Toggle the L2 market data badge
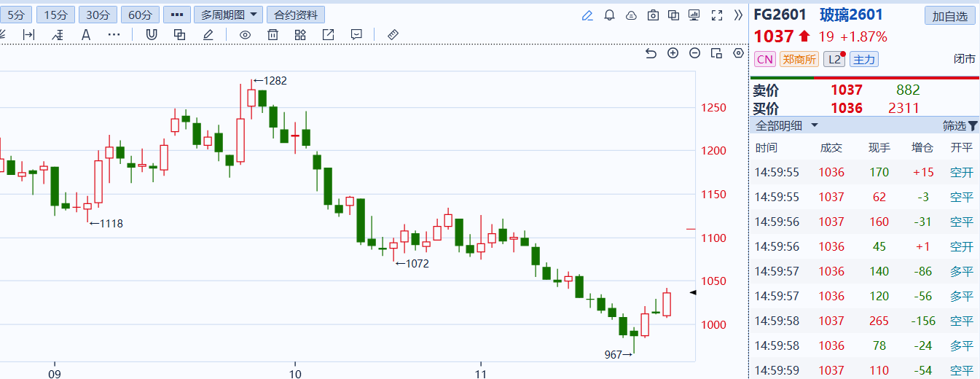This screenshot has height=379, width=980. point(834,60)
